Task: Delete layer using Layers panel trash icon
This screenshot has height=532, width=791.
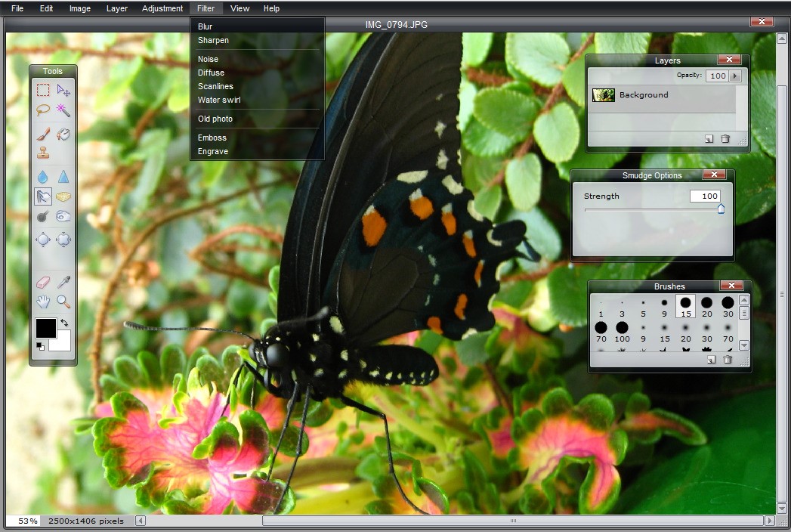Action: pos(725,139)
